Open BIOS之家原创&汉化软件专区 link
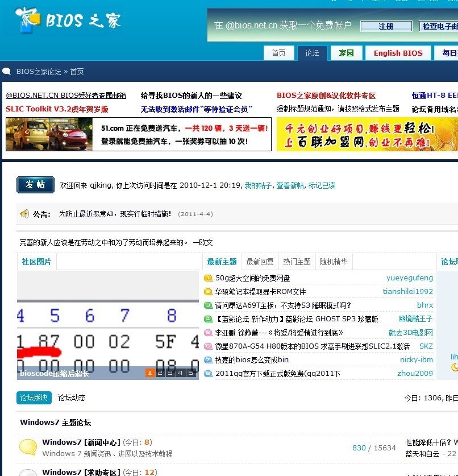458x476 pixels. pyautogui.click(x=326, y=96)
